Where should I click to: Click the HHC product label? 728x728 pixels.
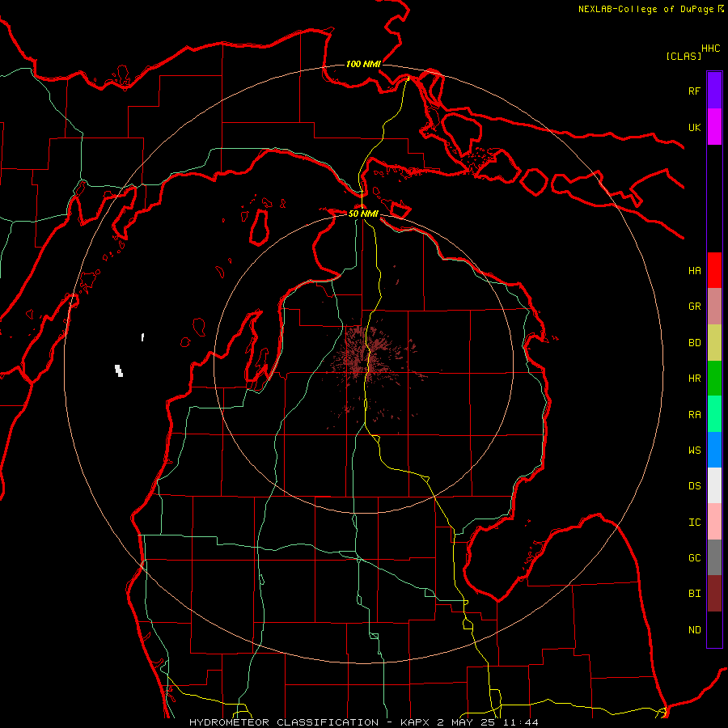(x=710, y=49)
